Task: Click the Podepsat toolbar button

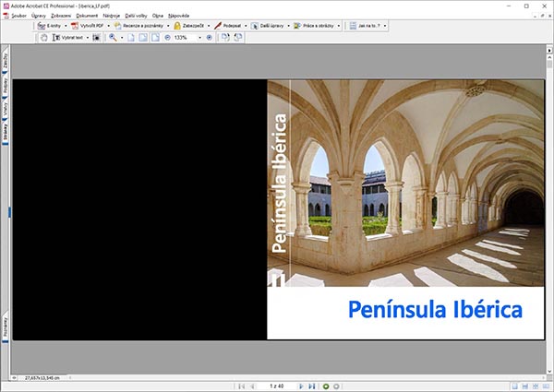Action: point(232,26)
